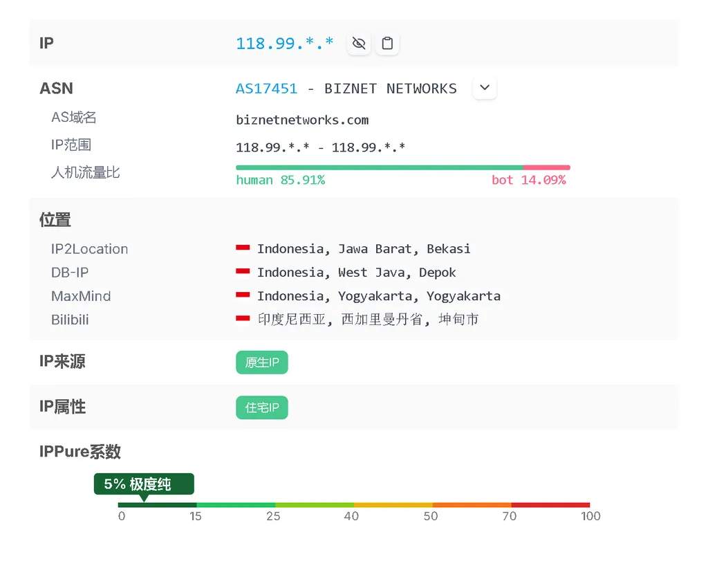
Task: Click the red 70-100 purity segment
Action: (550, 505)
